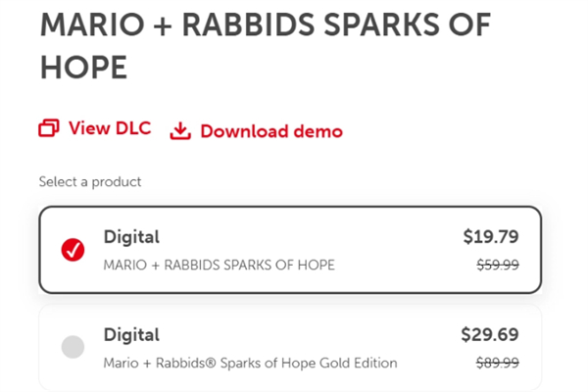Select the Download demo link text
Image resolution: width=588 pixels, height=392 pixels.
tap(271, 131)
